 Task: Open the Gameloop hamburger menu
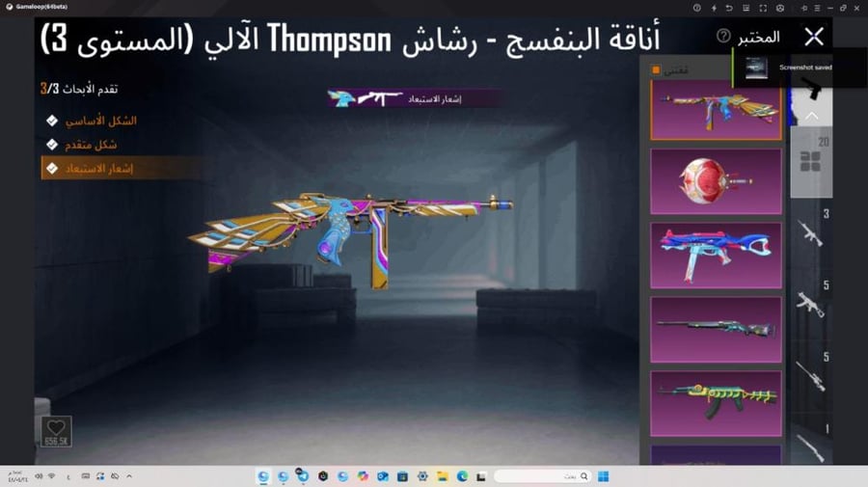(817, 8)
